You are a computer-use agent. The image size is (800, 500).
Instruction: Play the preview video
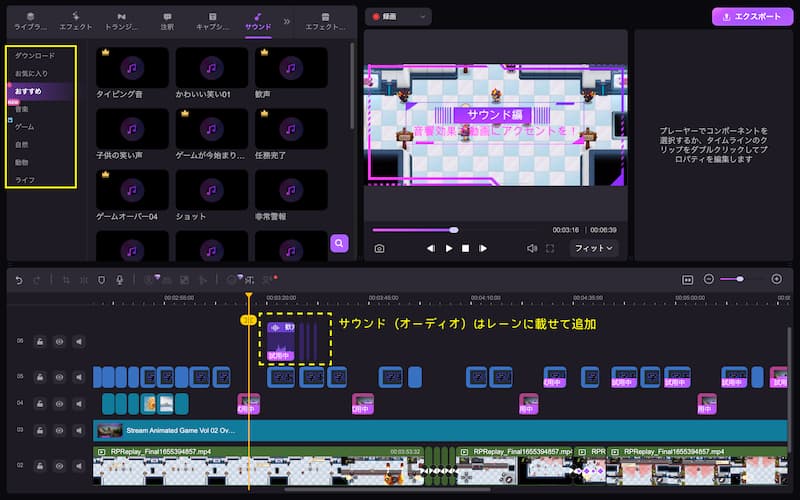[449, 248]
